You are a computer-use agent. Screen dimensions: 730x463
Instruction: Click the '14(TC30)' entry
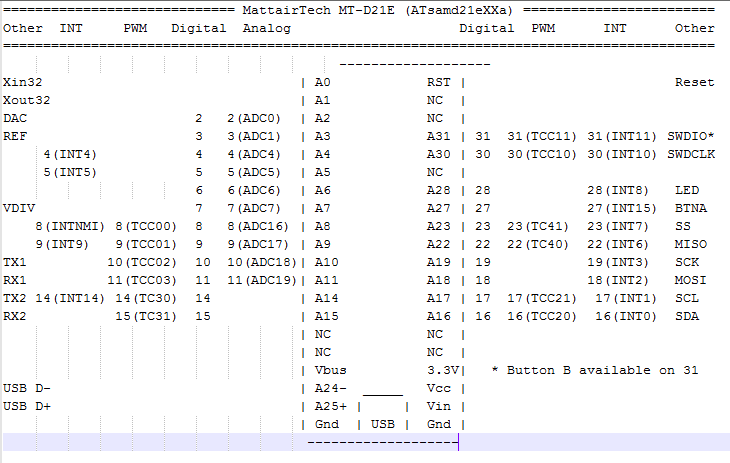146,299
